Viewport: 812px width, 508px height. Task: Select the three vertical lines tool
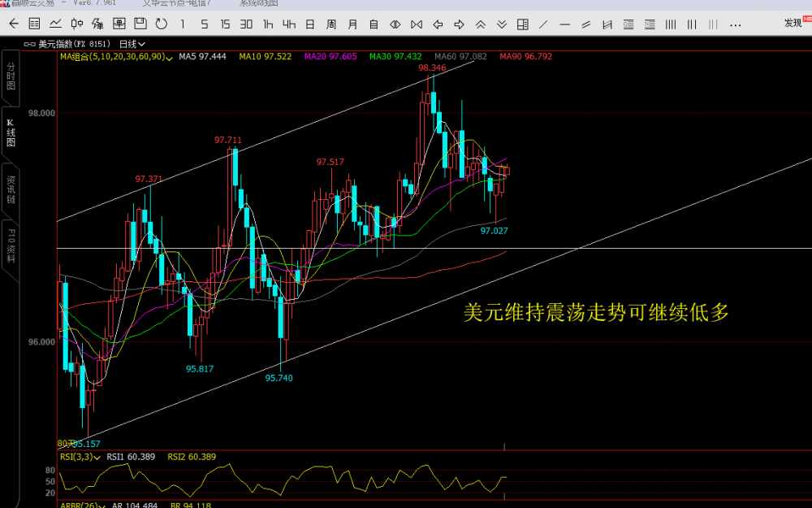point(692,24)
